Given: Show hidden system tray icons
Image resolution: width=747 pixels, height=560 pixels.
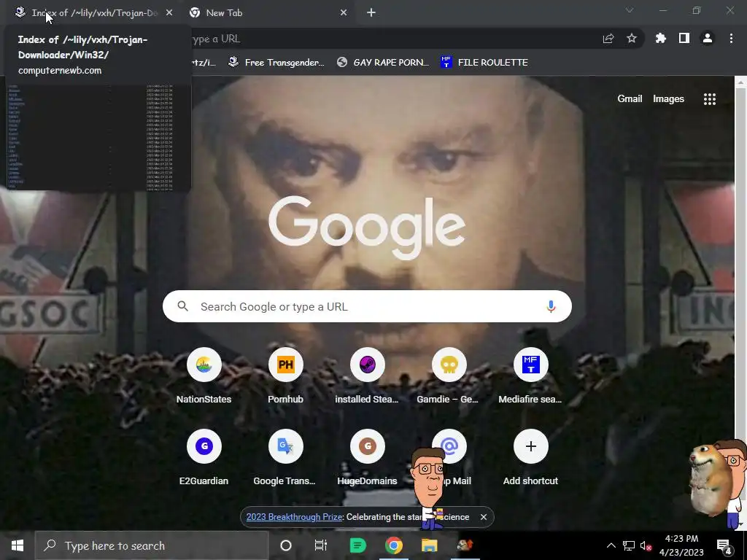Looking at the screenshot, I should click(x=611, y=545).
